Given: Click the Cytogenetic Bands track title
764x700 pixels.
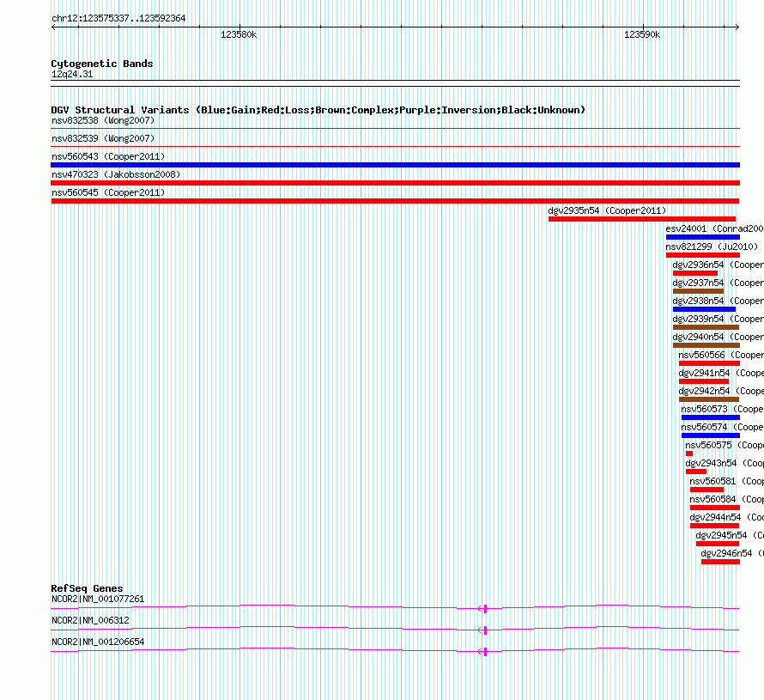Looking at the screenshot, I should click(x=102, y=64).
